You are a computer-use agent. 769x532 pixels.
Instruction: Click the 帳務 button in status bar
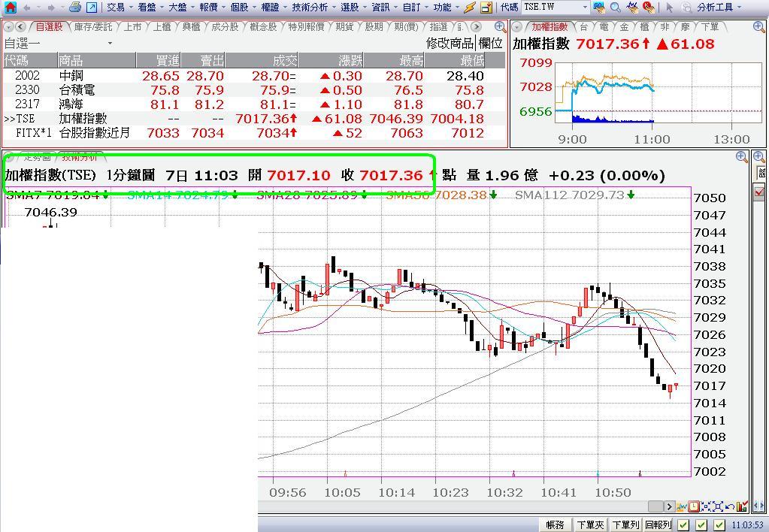coord(555,525)
